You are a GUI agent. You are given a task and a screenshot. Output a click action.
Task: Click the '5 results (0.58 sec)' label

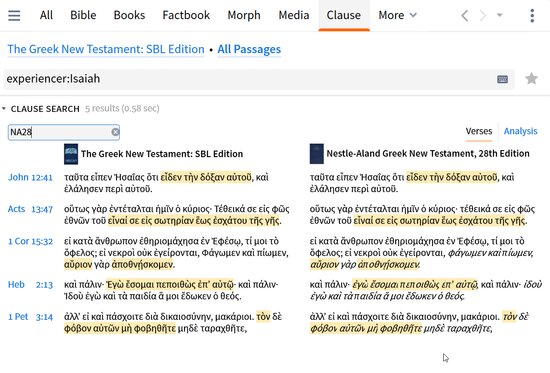(x=122, y=108)
